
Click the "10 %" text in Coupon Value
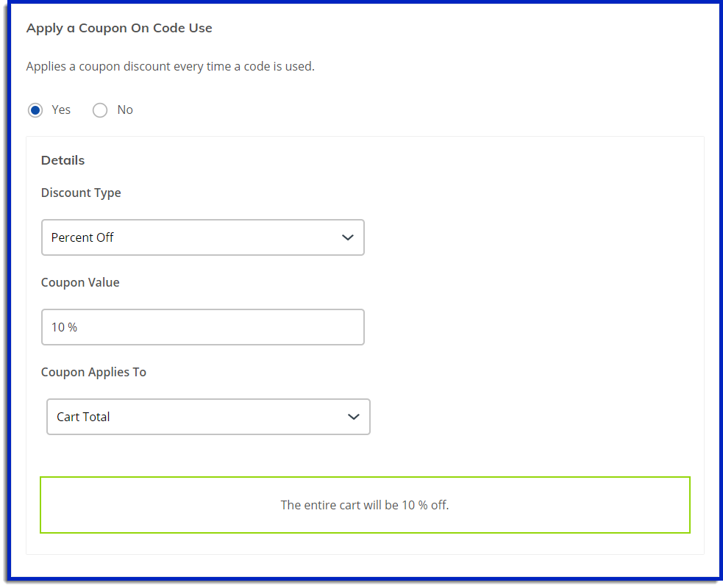(64, 327)
